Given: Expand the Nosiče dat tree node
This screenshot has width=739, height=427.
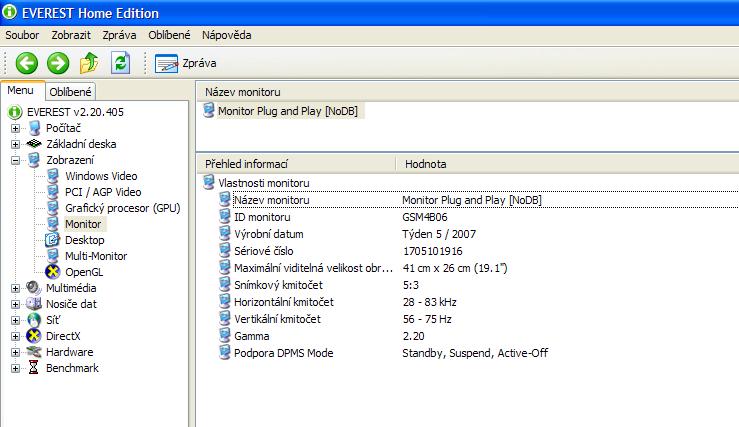Looking at the screenshot, I should coord(16,304).
